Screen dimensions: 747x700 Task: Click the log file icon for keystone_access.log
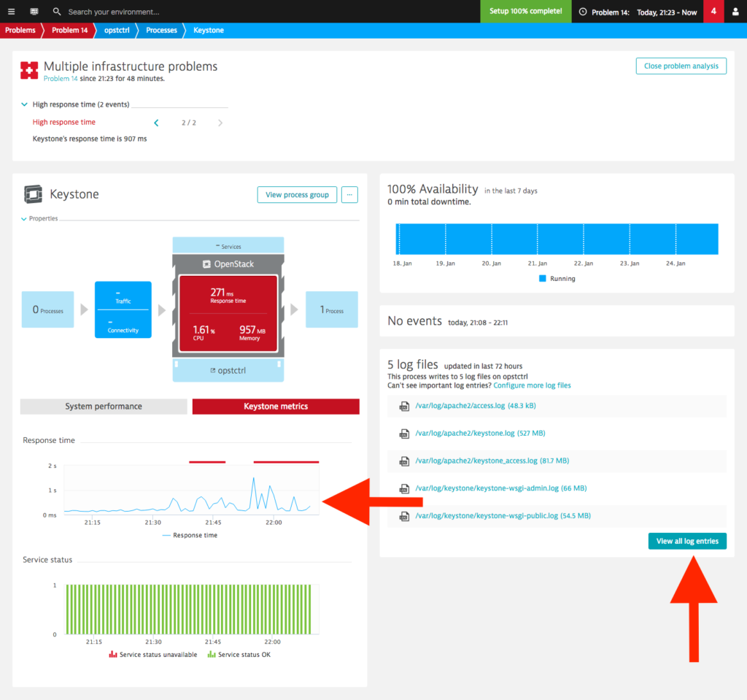click(404, 461)
